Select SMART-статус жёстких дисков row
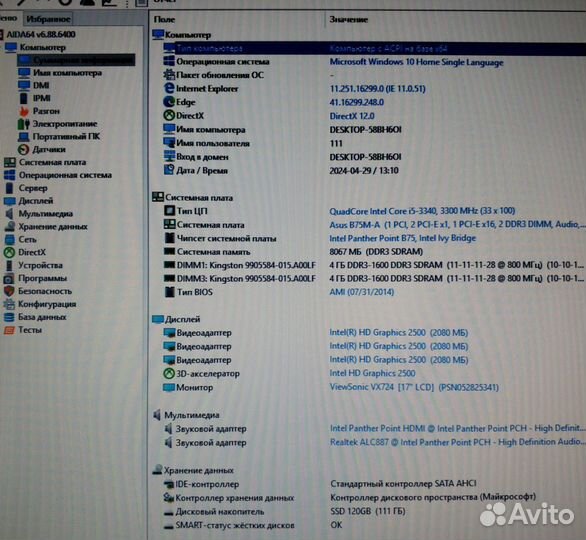Image resolution: width=586 pixels, height=540 pixels. pos(374,525)
